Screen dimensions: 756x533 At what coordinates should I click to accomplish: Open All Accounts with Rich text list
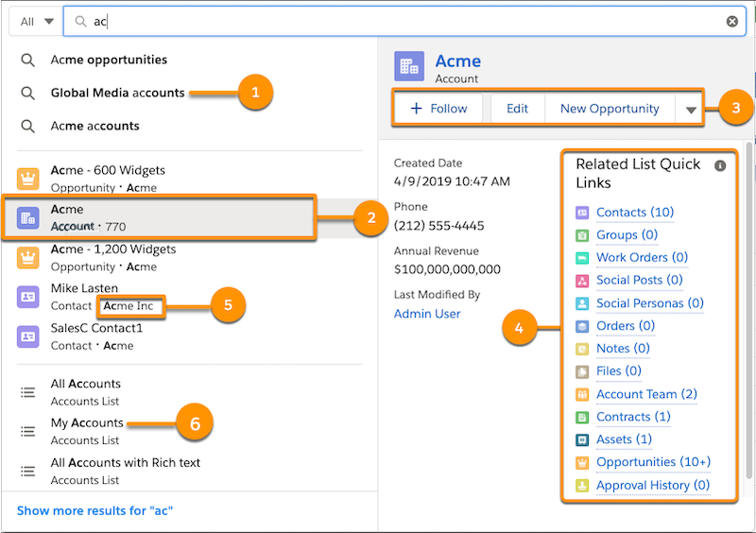click(189, 471)
